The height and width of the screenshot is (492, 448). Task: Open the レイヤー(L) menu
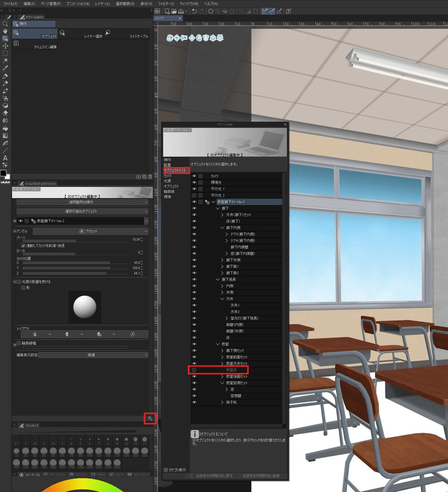(102, 3)
